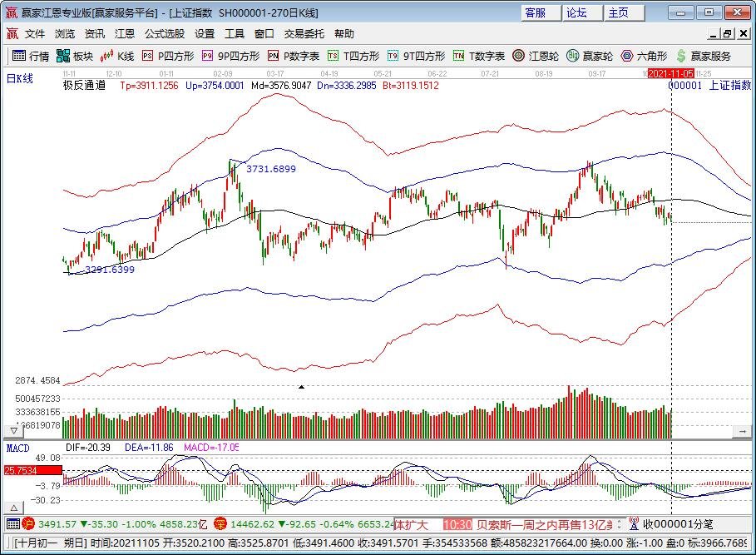
Task: Open the 赢家轮 winner wheel tool
Action: 590,56
